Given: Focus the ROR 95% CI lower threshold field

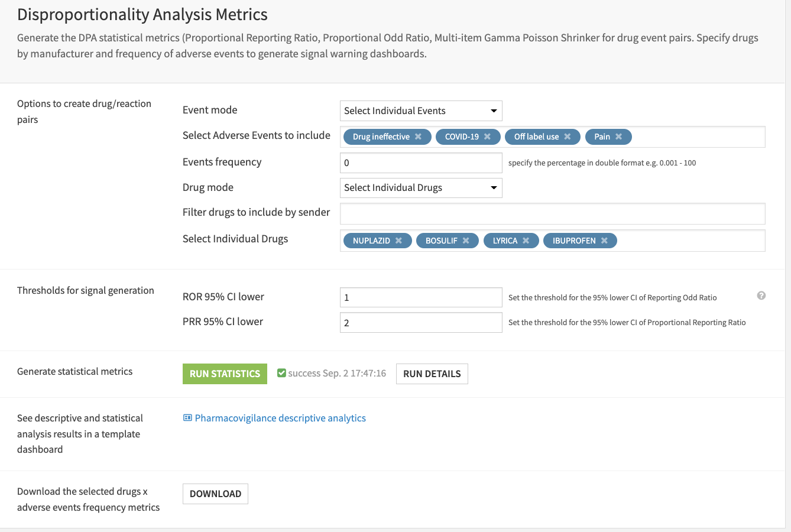Looking at the screenshot, I should pos(421,297).
